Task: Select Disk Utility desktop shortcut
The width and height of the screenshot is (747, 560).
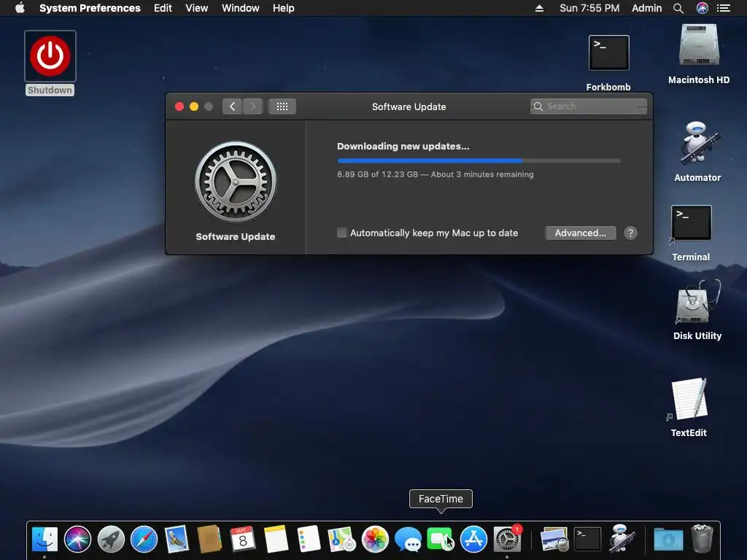Action: pos(697,301)
